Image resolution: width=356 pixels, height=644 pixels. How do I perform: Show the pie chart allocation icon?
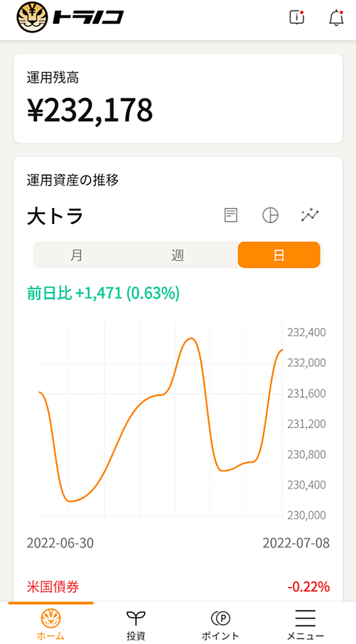(270, 215)
